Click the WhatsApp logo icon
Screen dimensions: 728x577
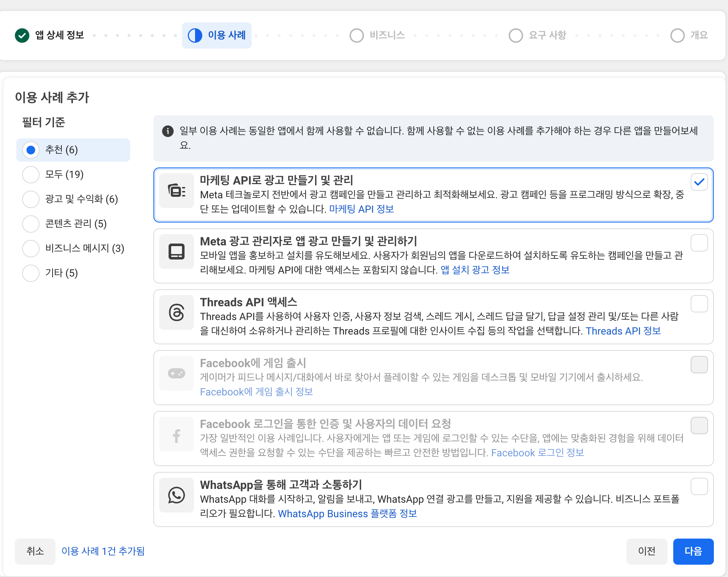(177, 495)
